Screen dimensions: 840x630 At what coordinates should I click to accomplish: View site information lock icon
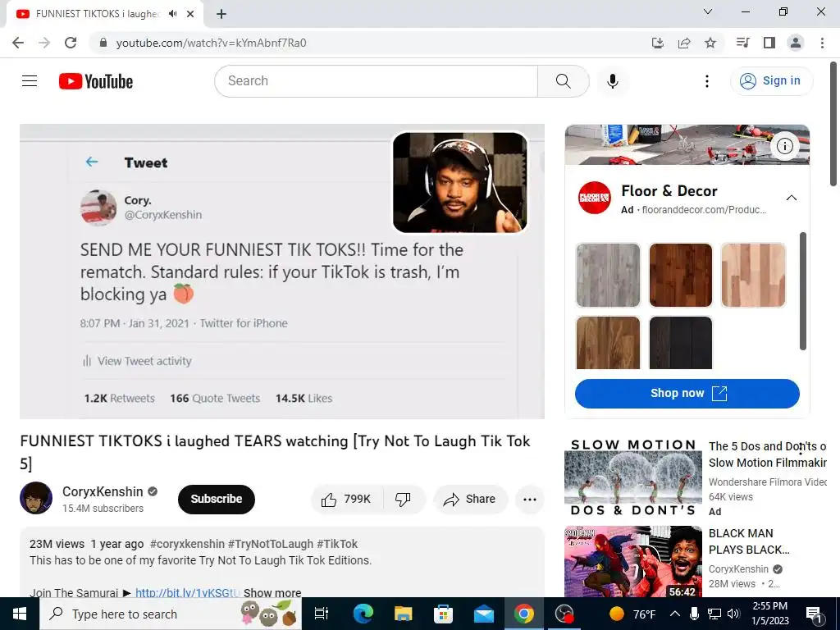pos(103,43)
